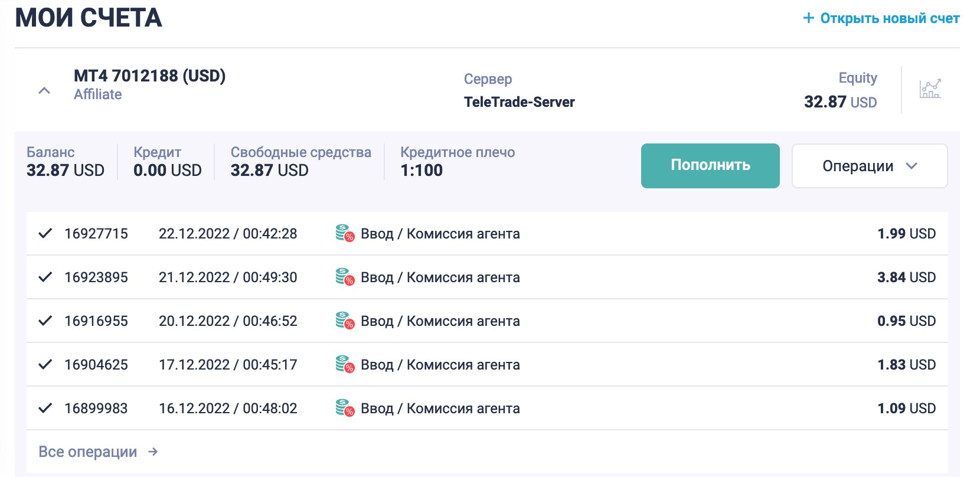Image resolution: width=980 pixels, height=477 pixels.
Task: Click the commission coin icon dated 22.12.2022
Action: click(345, 233)
